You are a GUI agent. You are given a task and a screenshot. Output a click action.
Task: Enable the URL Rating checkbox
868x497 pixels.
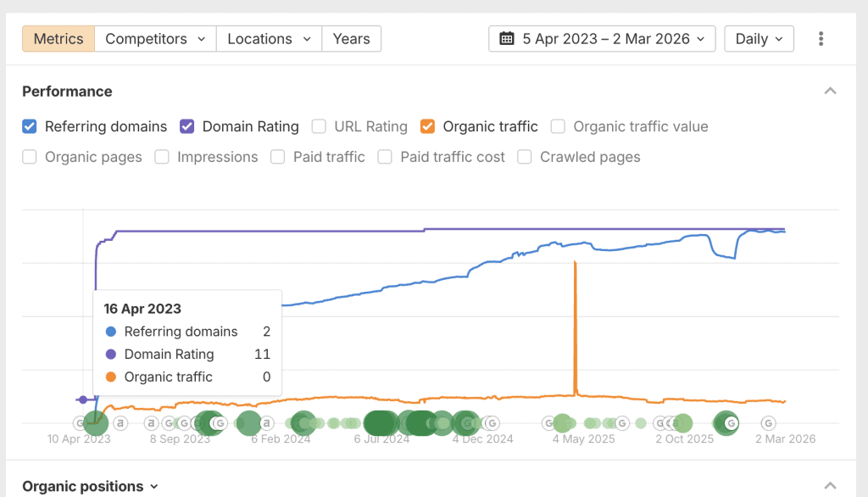click(319, 126)
